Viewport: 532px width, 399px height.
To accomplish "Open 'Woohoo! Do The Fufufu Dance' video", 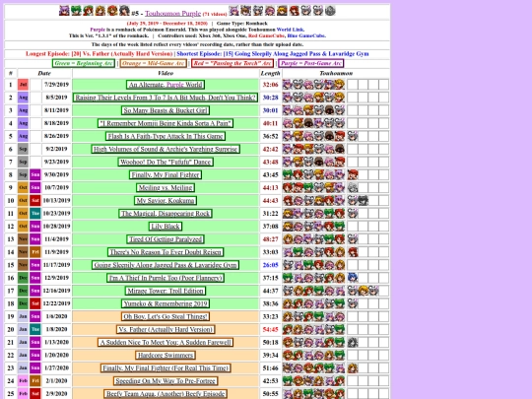I will point(166,162).
